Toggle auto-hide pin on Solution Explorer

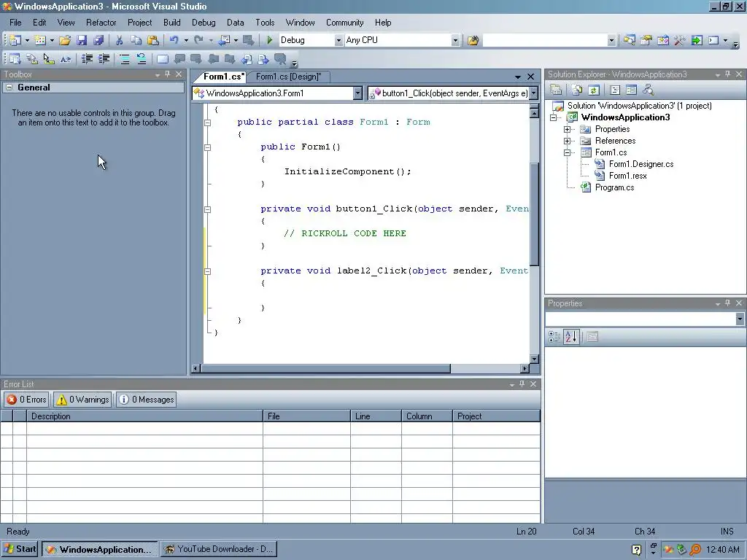(x=727, y=74)
